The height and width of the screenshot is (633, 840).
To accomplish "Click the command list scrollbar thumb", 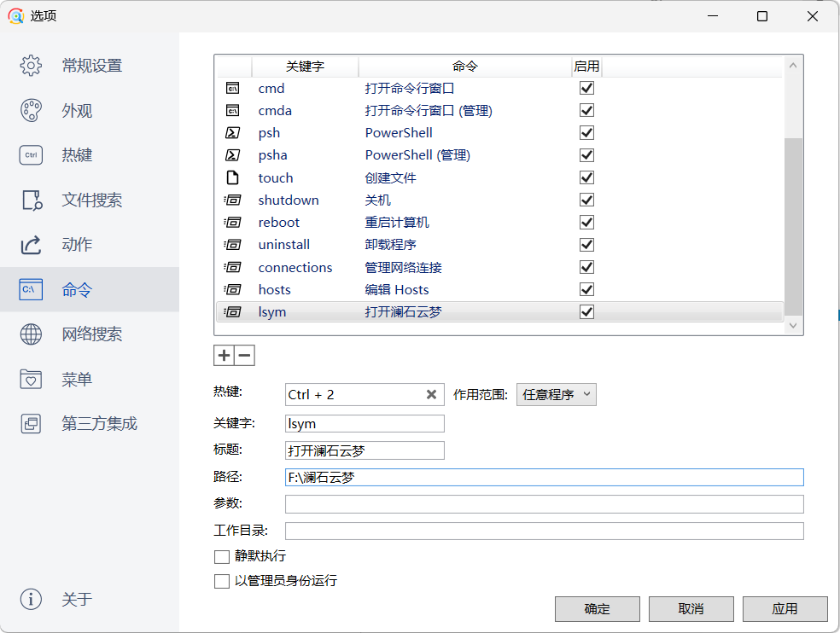I will point(793,227).
